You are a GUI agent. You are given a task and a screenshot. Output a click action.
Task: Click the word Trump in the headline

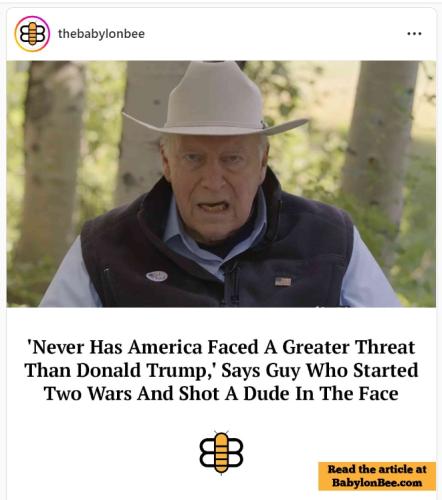[x=180, y=370]
